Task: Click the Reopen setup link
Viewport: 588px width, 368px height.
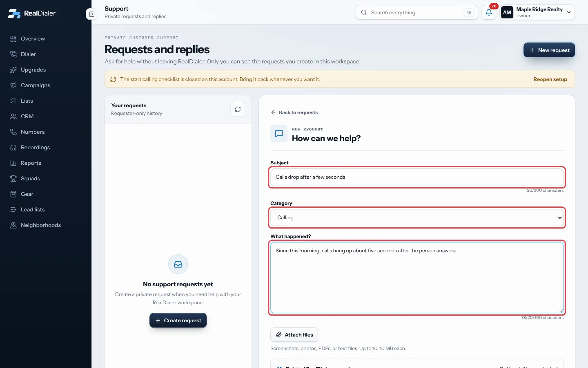Action: tap(550, 79)
